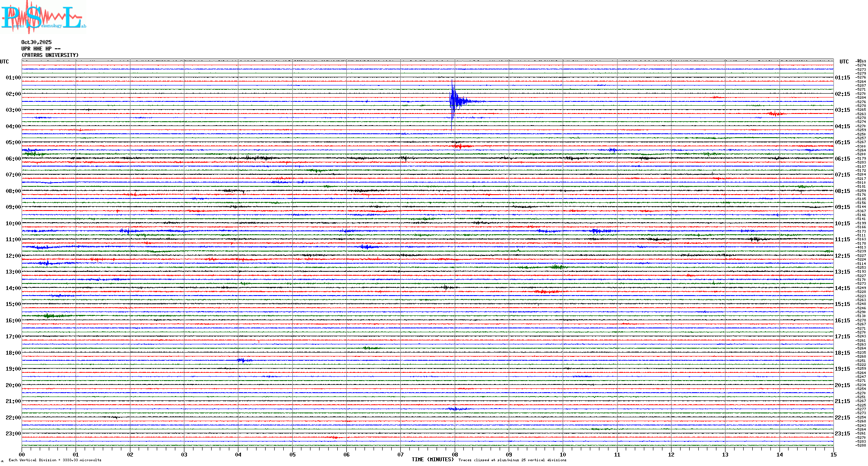Click the 23:00 hour label on left axis

click(x=13, y=434)
